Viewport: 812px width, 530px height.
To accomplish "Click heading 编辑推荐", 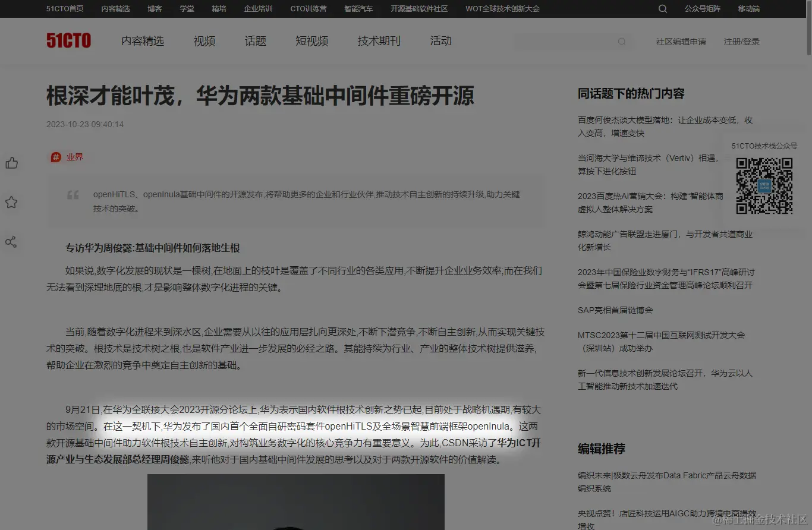I will pyautogui.click(x=602, y=449).
